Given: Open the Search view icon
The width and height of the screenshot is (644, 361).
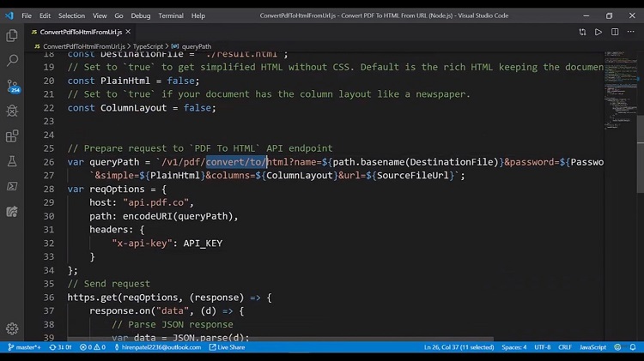Looking at the screenshot, I should click(x=12, y=61).
